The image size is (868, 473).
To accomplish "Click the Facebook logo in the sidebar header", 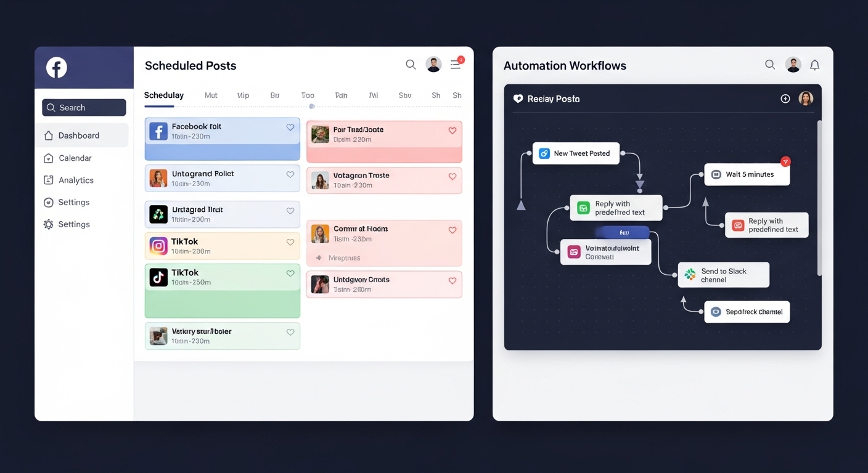I will click(x=57, y=68).
